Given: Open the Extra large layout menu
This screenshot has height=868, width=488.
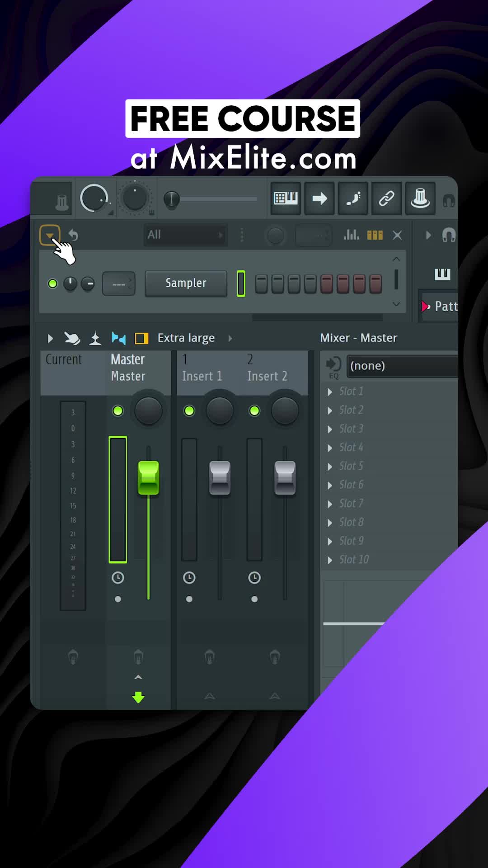Looking at the screenshot, I should pyautogui.click(x=186, y=338).
